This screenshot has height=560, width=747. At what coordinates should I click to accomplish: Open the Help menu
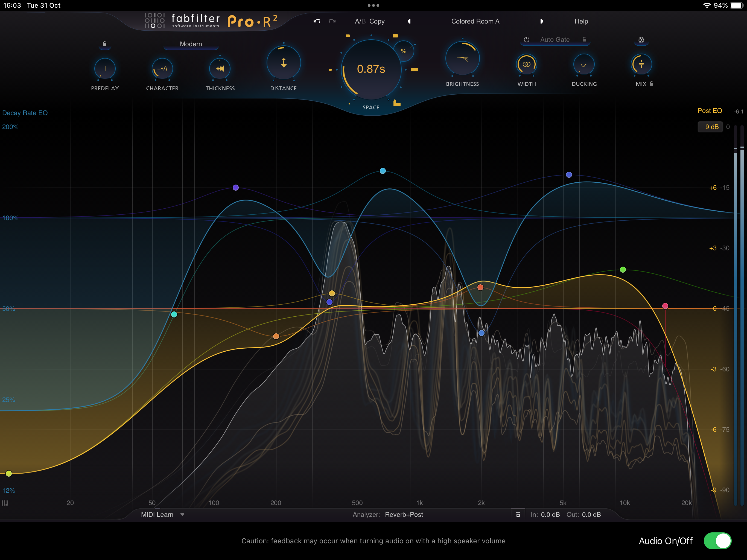pyautogui.click(x=581, y=21)
